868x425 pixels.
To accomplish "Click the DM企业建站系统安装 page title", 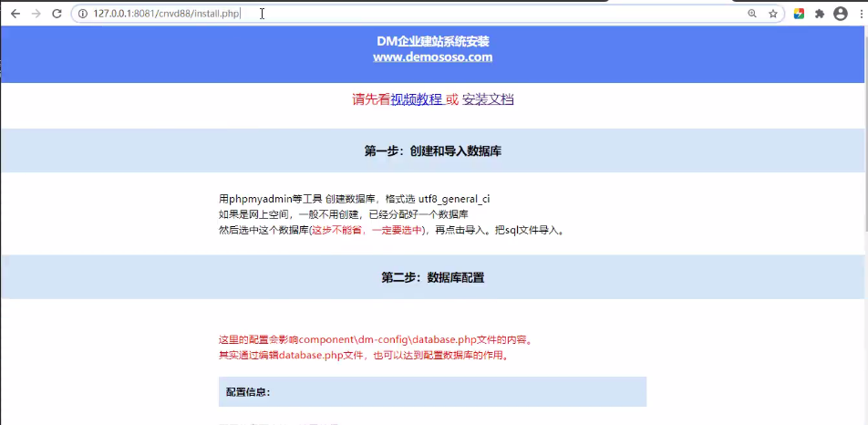I will pyautogui.click(x=432, y=41).
